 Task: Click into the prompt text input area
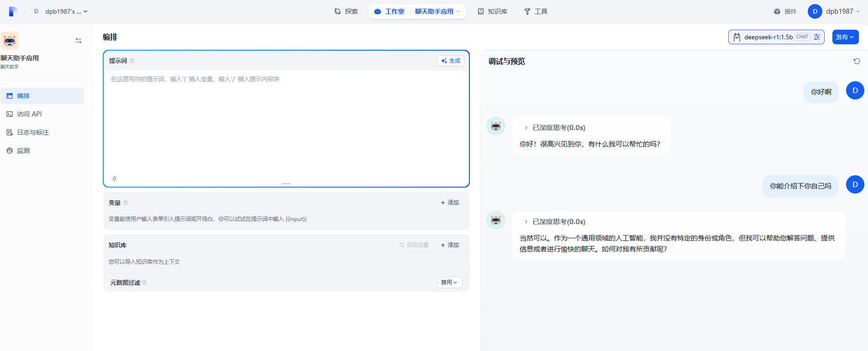(286, 123)
